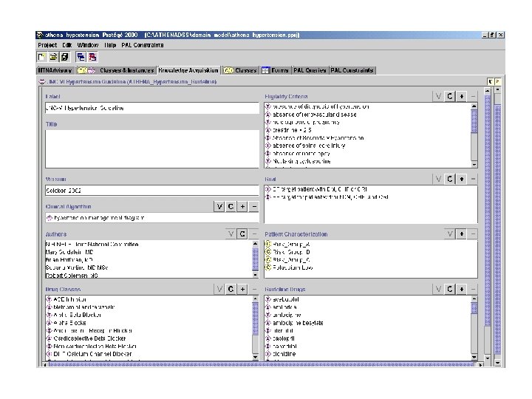Click the red close-windows toolbar icon
Image resolution: width=532 pixels, height=399 pixels.
[92, 57]
